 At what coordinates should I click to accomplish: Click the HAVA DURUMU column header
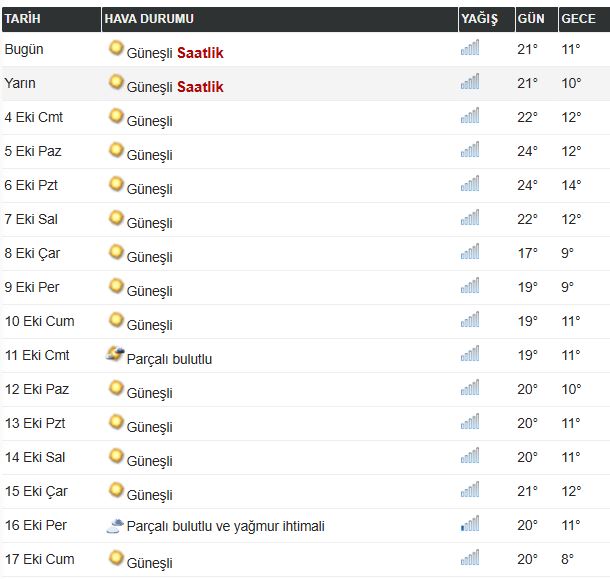pyautogui.click(x=149, y=19)
